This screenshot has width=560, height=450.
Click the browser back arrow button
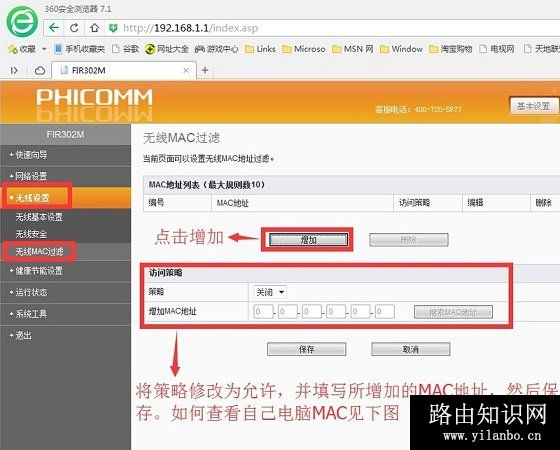click(x=54, y=28)
